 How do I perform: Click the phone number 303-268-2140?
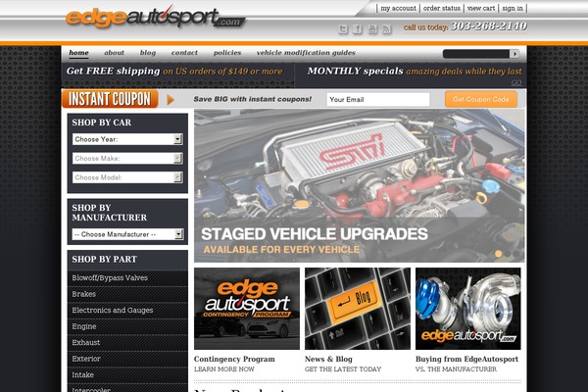pos(489,25)
